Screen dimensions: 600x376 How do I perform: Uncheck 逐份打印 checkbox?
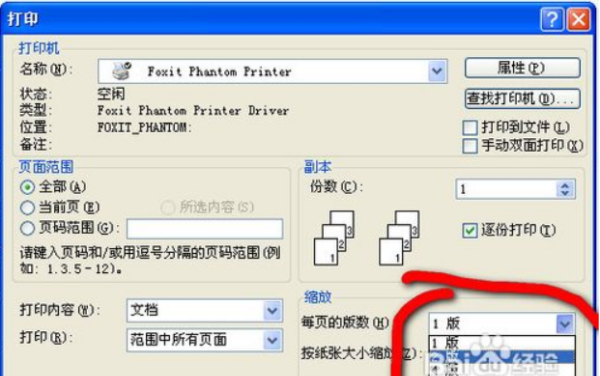click(470, 231)
